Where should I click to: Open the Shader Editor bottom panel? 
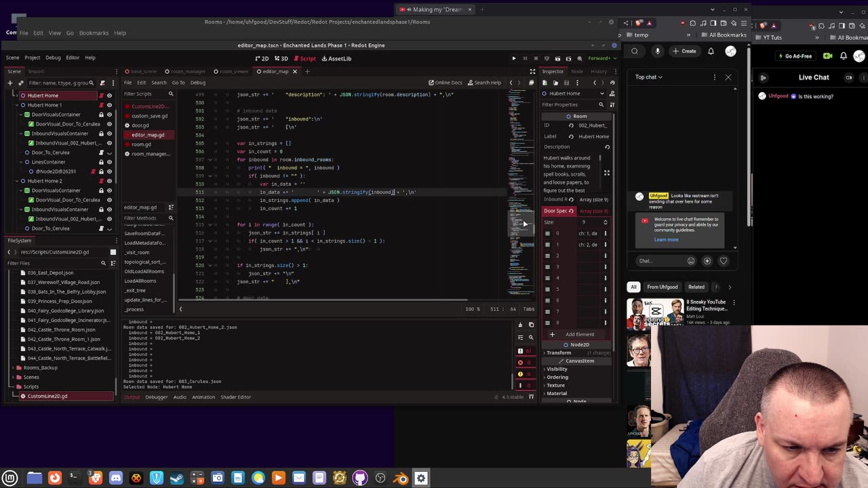235,397
